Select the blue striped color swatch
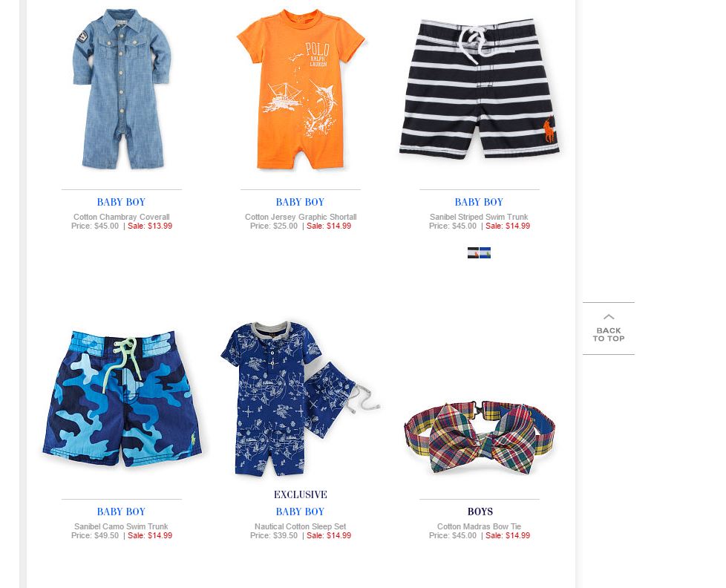Image resolution: width=726 pixels, height=588 pixels. point(485,252)
